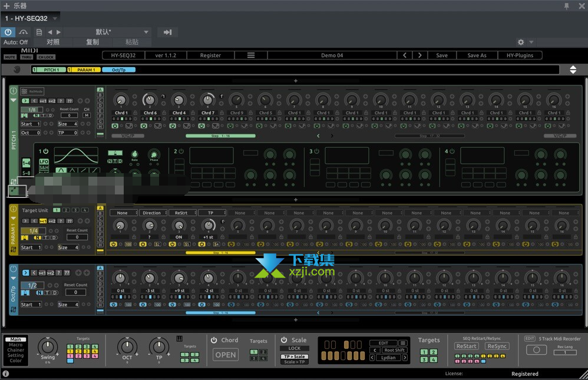Collapse the PARAM 1 track triangle
588x380 pixels.
pos(13,218)
